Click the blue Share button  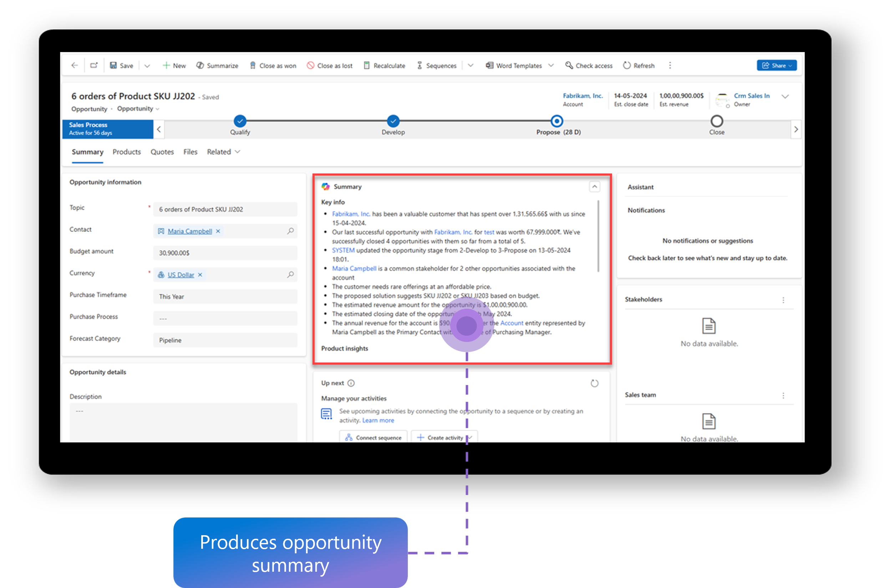point(776,65)
